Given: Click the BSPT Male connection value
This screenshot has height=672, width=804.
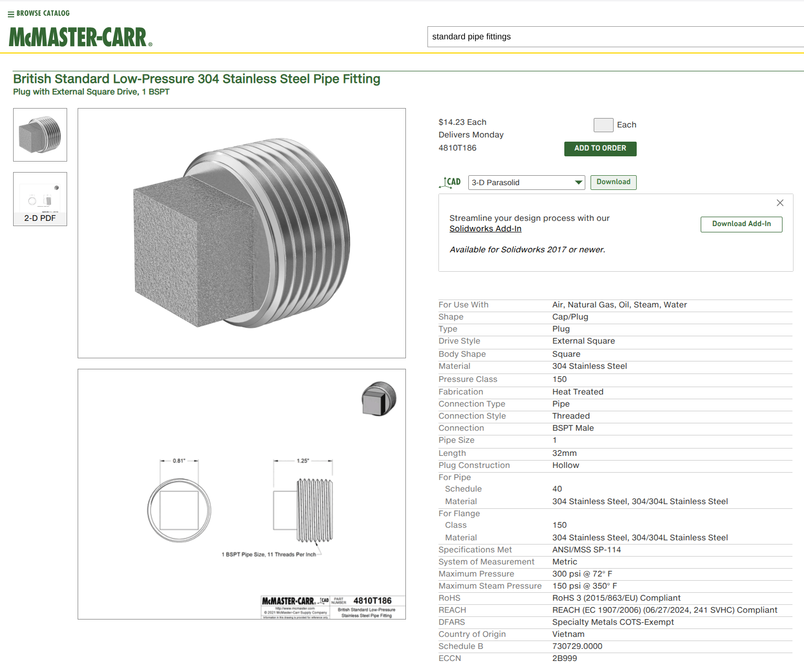Looking at the screenshot, I should (573, 428).
